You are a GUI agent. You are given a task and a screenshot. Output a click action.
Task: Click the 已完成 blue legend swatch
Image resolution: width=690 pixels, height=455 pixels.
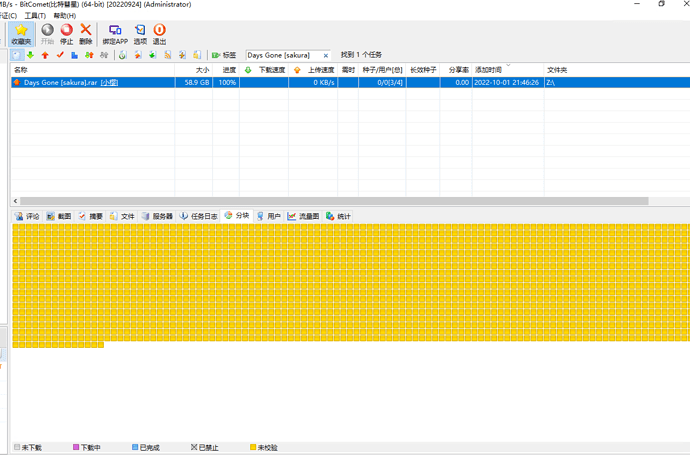[x=135, y=447]
